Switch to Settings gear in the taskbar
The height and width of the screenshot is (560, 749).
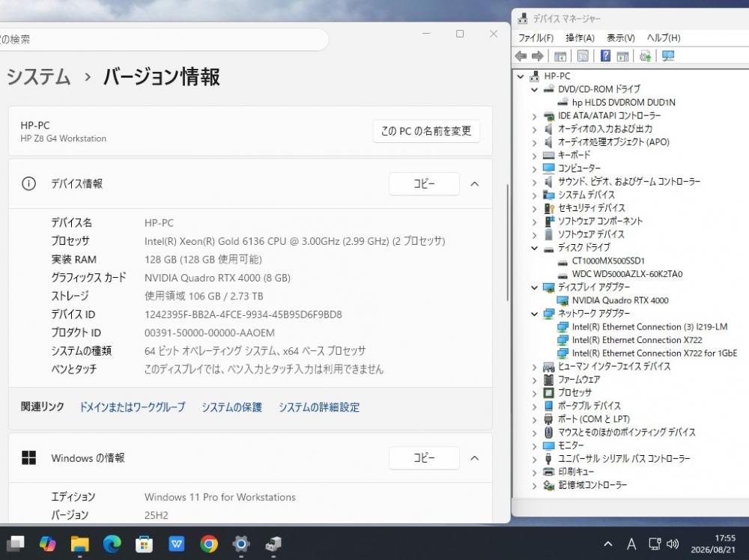point(240,544)
